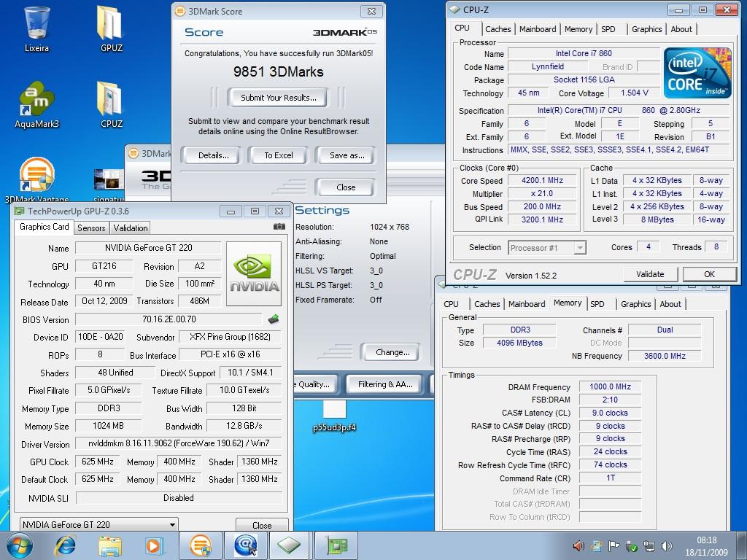
Task: Click the Driver Version field in GPU-Z
Action: (178, 443)
